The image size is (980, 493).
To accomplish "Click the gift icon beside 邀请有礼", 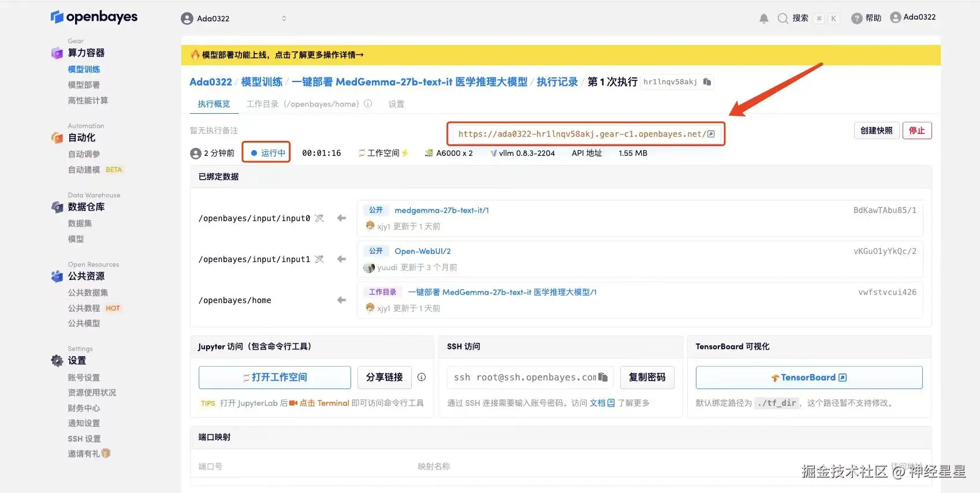I will (106, 454).
